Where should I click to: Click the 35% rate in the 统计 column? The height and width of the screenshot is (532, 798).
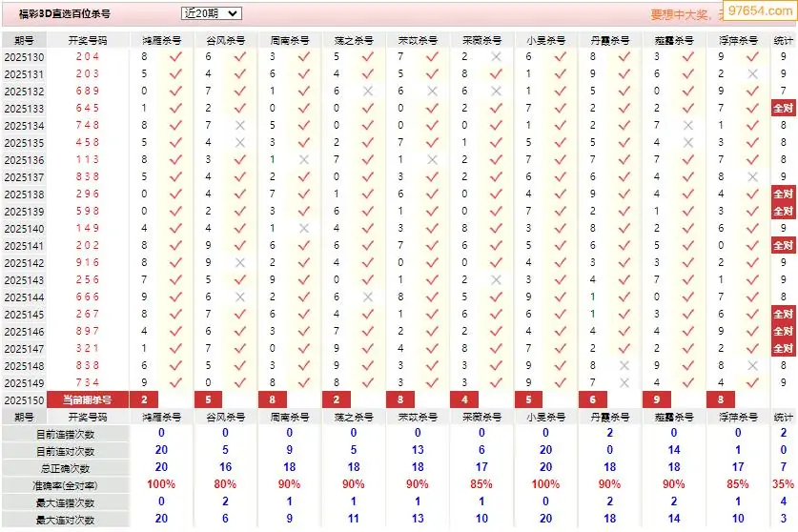[x=784, y=484]
